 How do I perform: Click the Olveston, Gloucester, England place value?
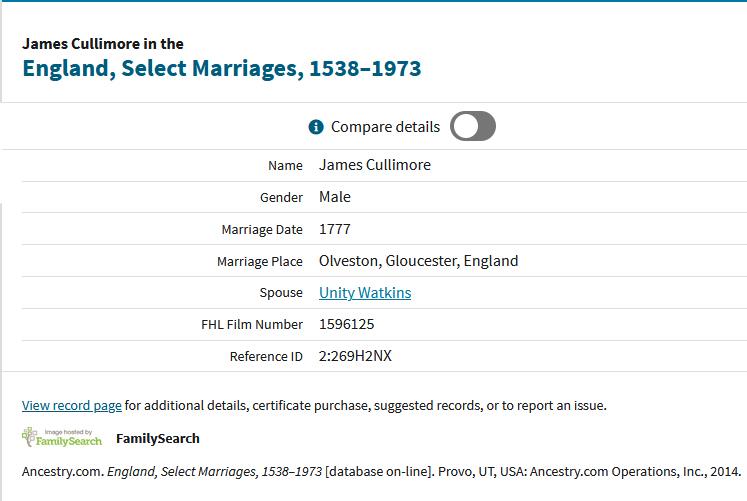point(418,261)
